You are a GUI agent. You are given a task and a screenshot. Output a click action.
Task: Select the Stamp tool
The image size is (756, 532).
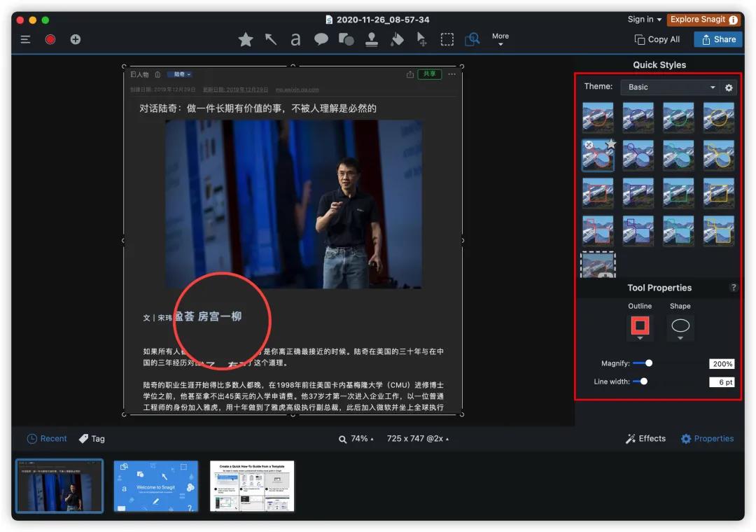pos(370,39)
